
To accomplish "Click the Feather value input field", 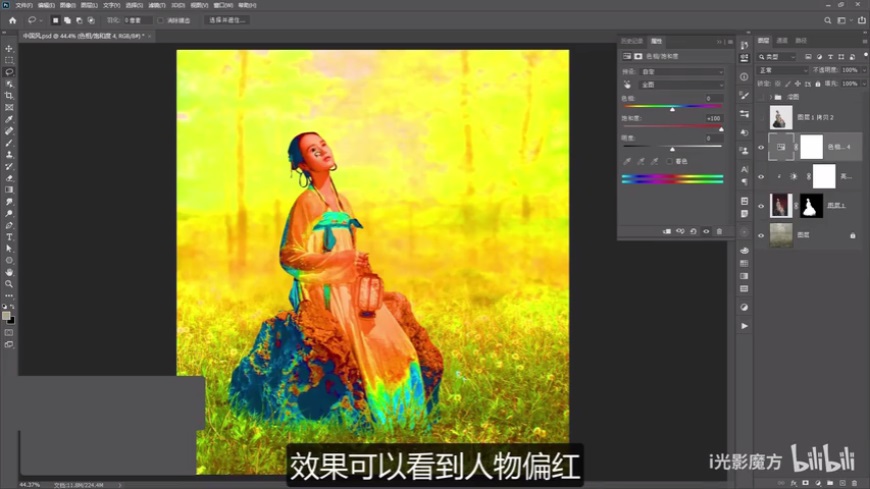I will click(136, 21).
